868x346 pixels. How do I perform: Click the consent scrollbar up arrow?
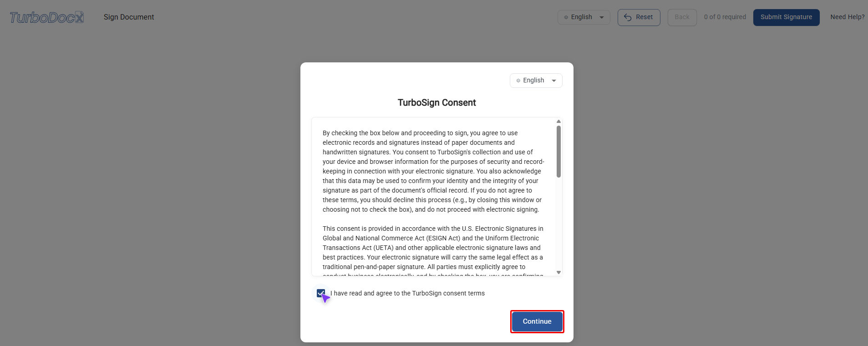pyautogui.click(x=558, y=122)
